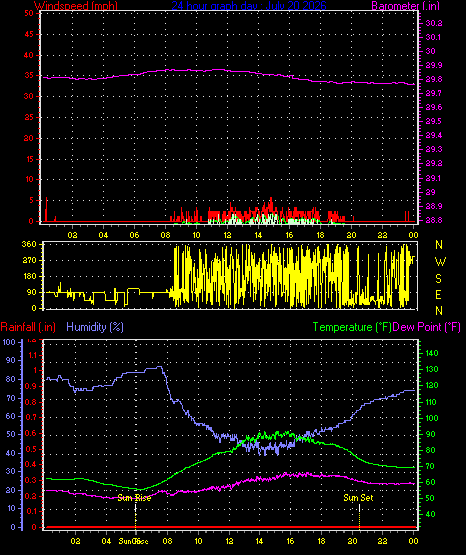
Task: Click the magenta '29.5' barometer axis value
Action: click(434, 121)
